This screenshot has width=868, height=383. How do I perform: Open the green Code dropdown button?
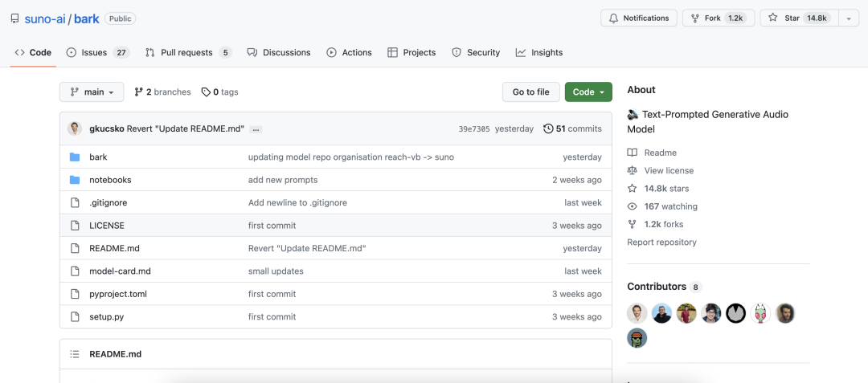(588, 92)
